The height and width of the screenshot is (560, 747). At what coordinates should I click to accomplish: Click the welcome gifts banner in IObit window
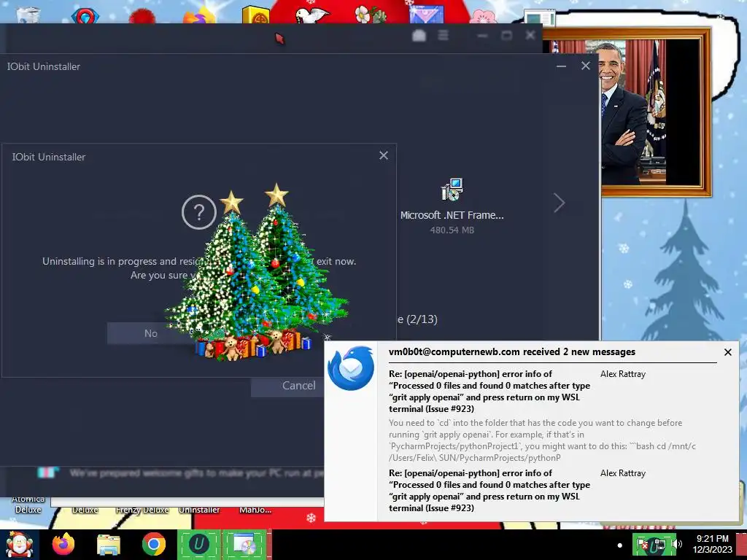[x=181, y=472]
